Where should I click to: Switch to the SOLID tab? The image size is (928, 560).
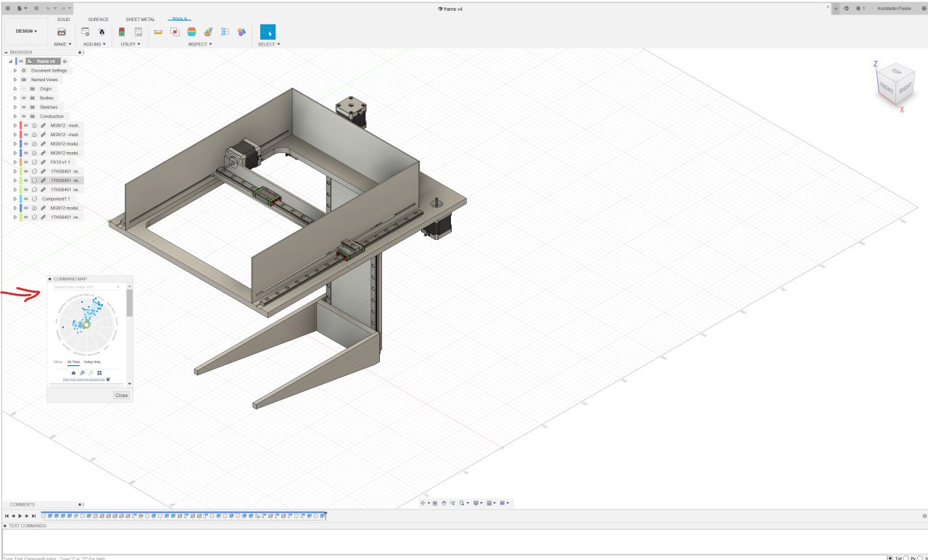coord(64,20)
